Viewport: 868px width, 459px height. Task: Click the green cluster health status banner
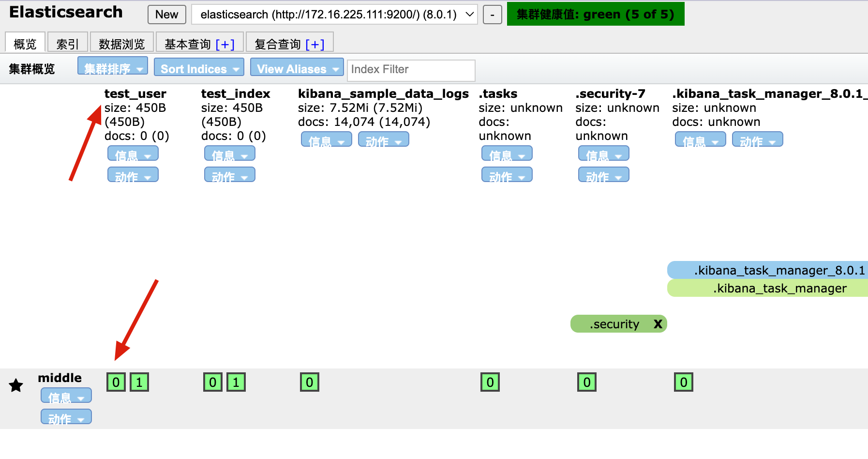tap(596, 14)
